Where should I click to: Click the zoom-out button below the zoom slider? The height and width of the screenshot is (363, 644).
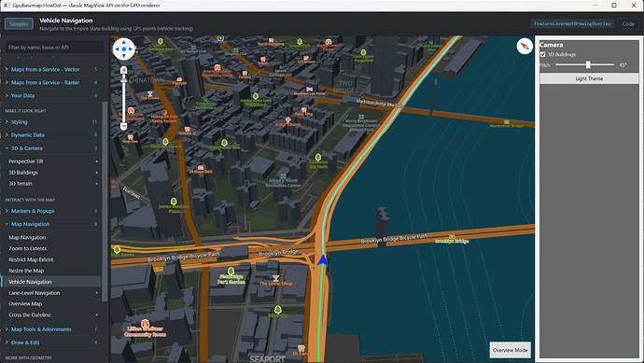[123, 127]
